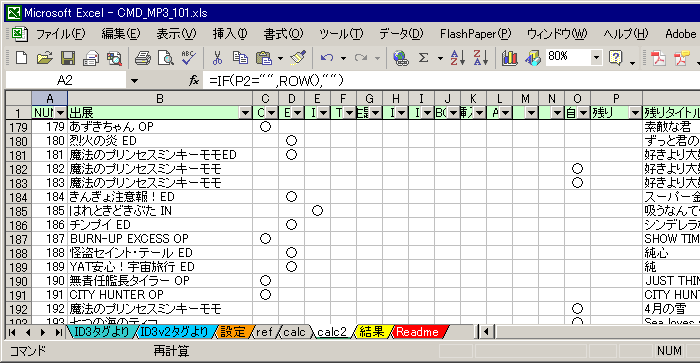Screen dimensions: 700x363
Task: Click in the formula bar text
Action: pos(276,81)
